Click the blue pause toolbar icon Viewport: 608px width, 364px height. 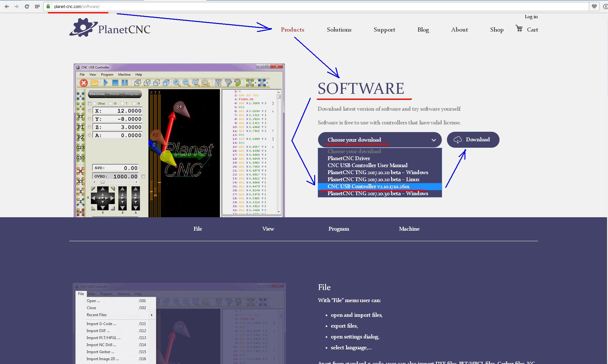point(125,83)
